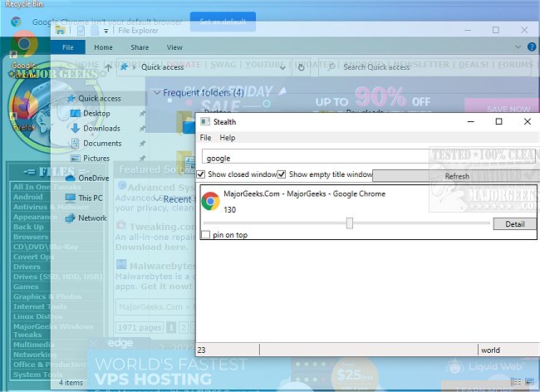Open Firefox desktop shortcut
This screenshot has width=540, height=392.
(24, 110)
